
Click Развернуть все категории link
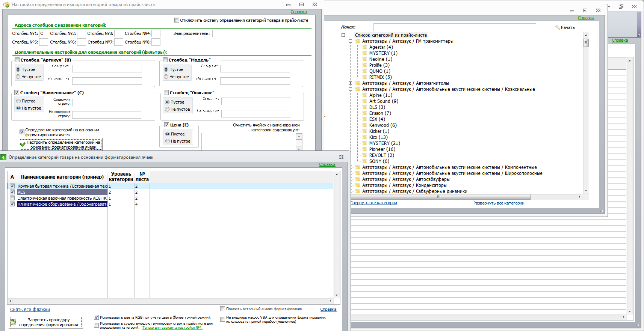tap(499, 203)
